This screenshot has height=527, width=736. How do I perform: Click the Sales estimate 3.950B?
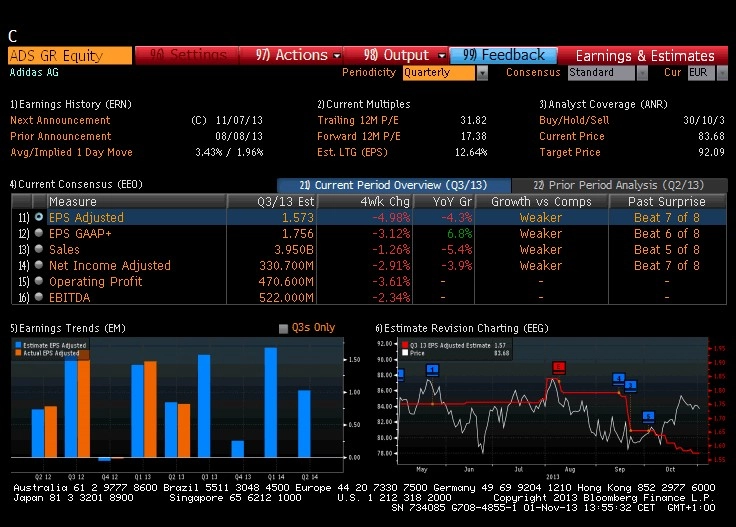(x=294, y=249)
